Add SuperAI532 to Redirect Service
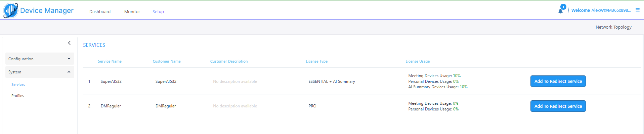Screen dimensions: 644x134 pos(558,81)
